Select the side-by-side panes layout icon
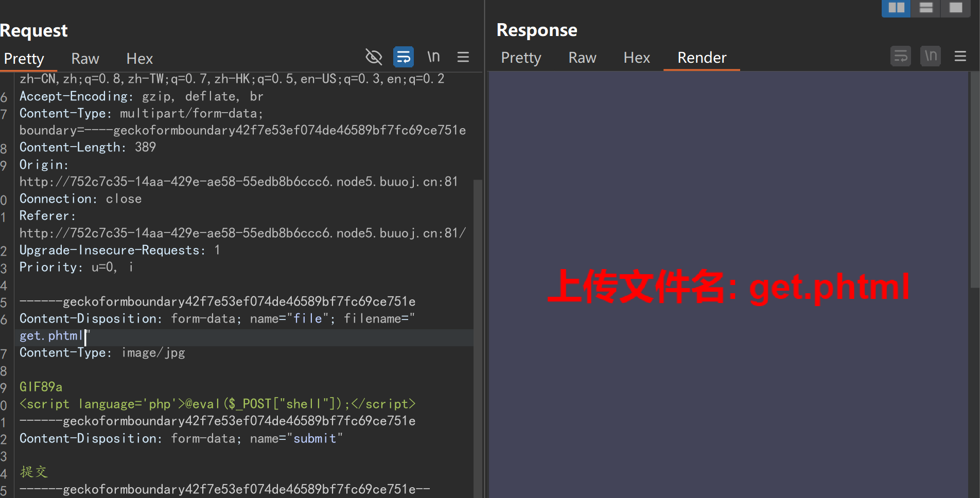This screenshot has height=498, width=980. 896,8
